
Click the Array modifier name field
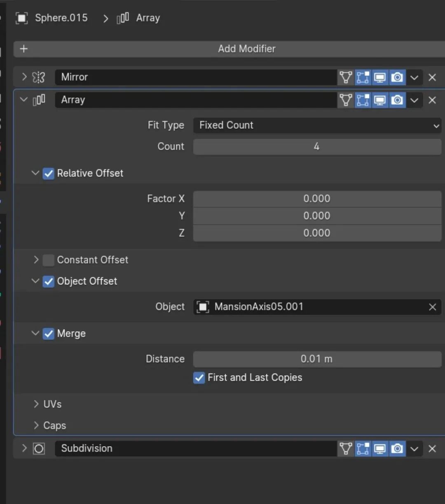[196, 100]
